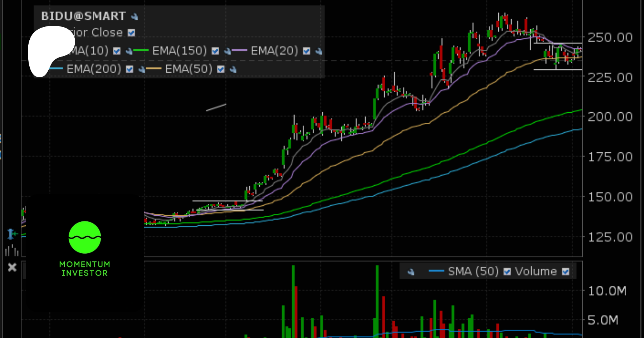Click wrench icon after EMA(10) checkbox
Screen dimensions: 644x338
[x=129, y=52]
